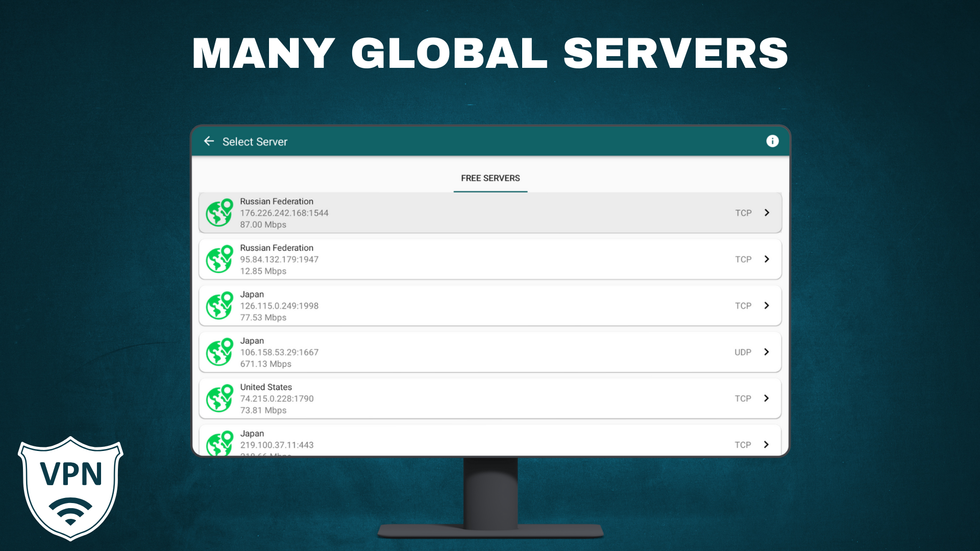Click the address 74.215.0.228:1790
This screenshot has height=551, width=980.
(x=277, y=398)
